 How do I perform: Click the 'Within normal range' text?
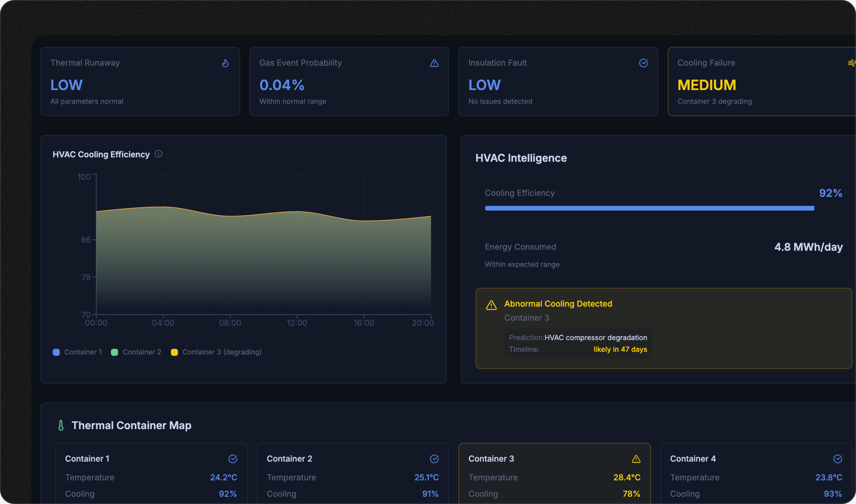tap(293, 101)
